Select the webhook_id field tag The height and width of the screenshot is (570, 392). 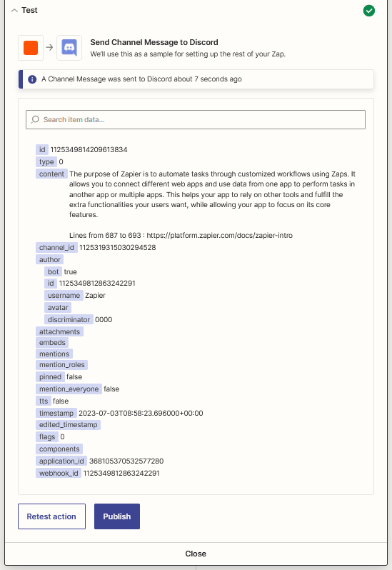click(59, 473)
